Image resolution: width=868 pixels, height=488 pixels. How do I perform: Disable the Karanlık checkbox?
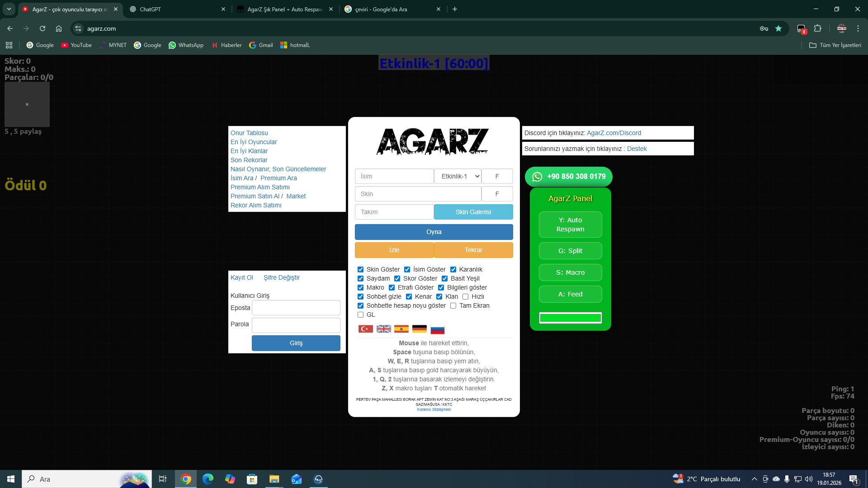click(x=453, y=270)
